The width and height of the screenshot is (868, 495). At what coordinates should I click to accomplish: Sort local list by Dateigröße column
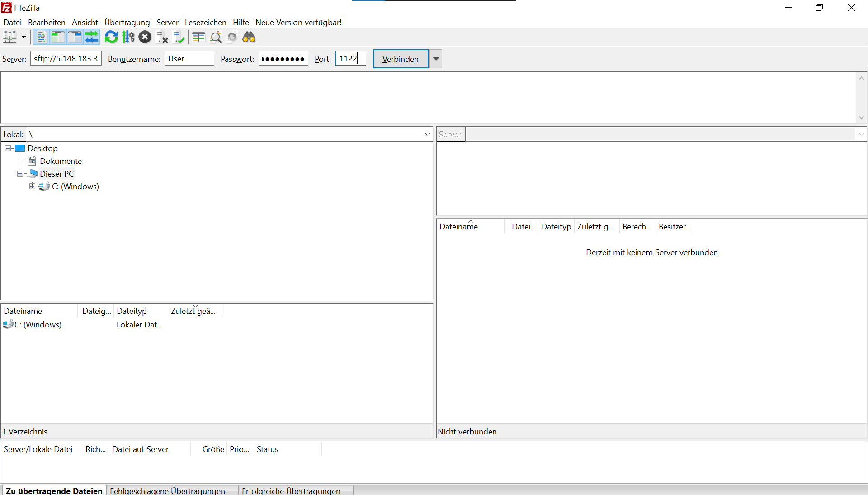point(96,311)
